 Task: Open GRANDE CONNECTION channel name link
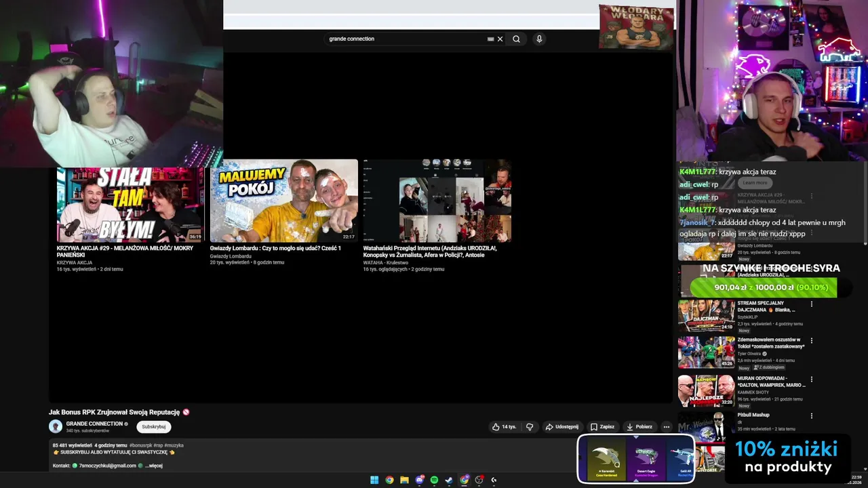point(94,424)
